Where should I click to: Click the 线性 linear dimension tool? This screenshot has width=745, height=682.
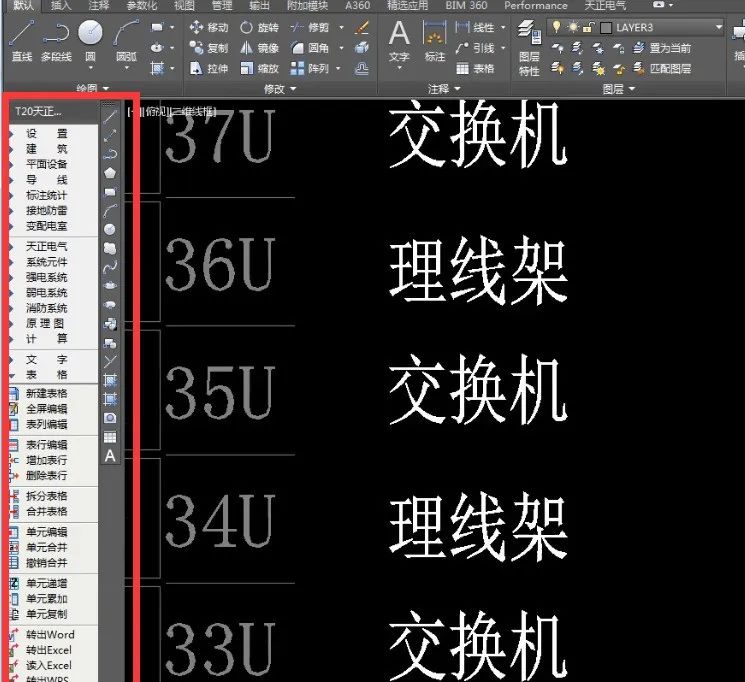coord(475,28)
